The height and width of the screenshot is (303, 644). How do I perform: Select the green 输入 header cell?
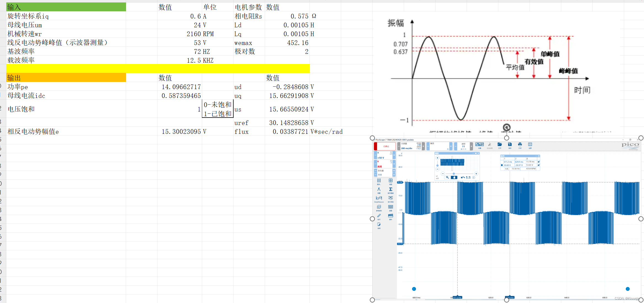pos(66,7)
